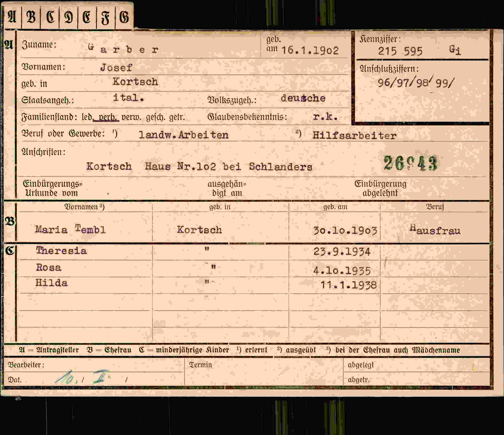The image size is (504, 435).
Task: Click the 'verw.' marital status option
Action: pyautogui.click(x=131, y=117)
